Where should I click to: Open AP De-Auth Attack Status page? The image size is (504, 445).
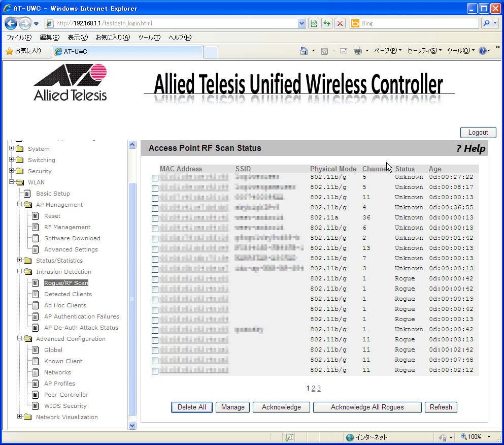[x=81, y=328]
